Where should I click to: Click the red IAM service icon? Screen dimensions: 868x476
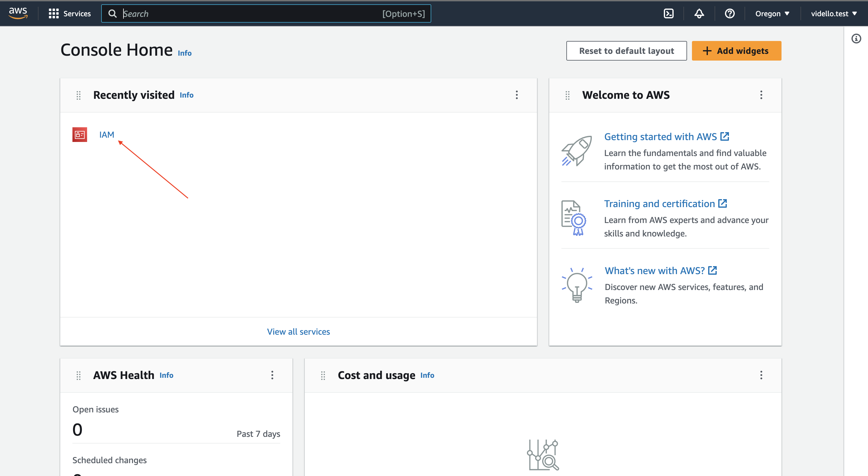pos(80,134)
